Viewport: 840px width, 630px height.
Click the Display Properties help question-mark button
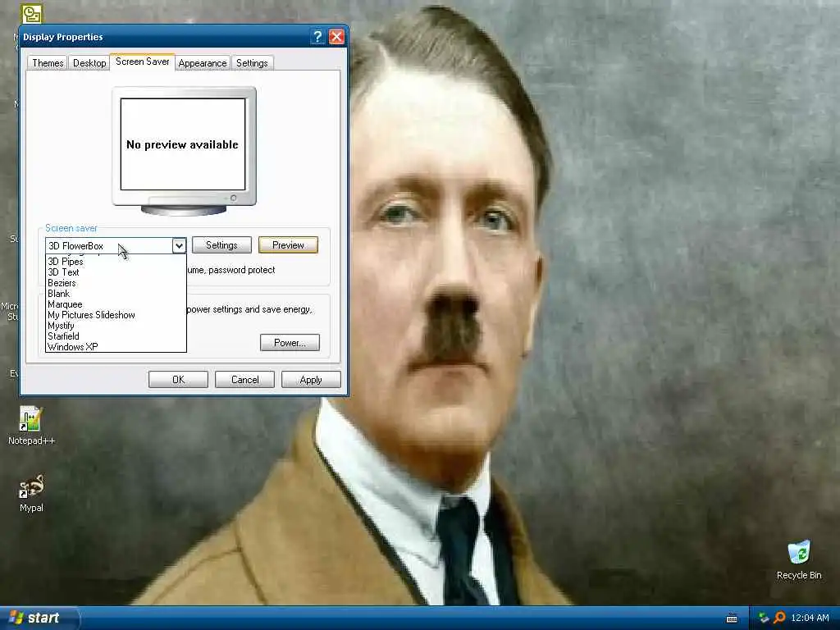(317, 36)
